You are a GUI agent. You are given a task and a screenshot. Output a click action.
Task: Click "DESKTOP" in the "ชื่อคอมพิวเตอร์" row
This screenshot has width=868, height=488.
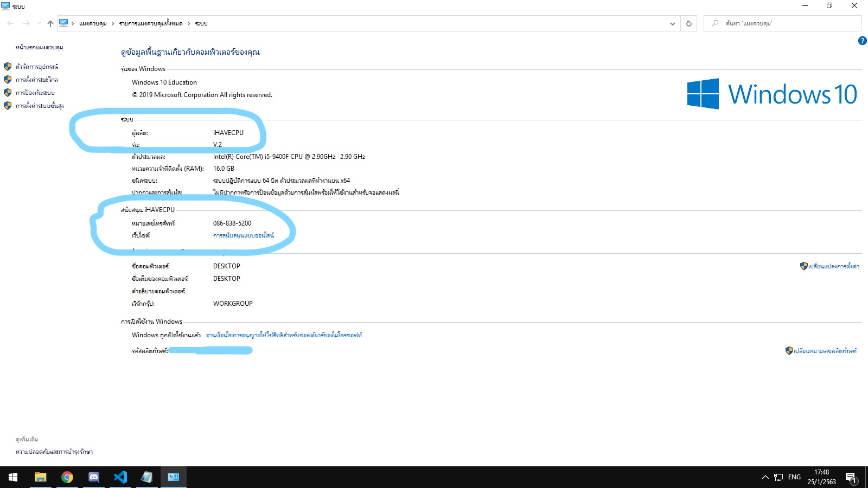coord(227,266)
